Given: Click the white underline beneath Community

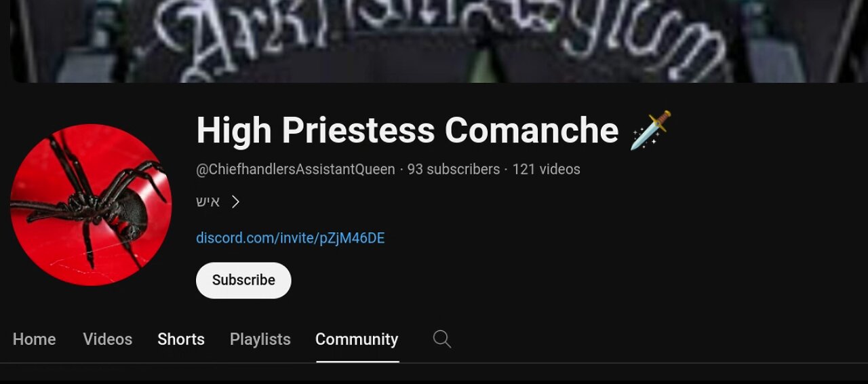Looking at the screenshot, I should point(357,362).
